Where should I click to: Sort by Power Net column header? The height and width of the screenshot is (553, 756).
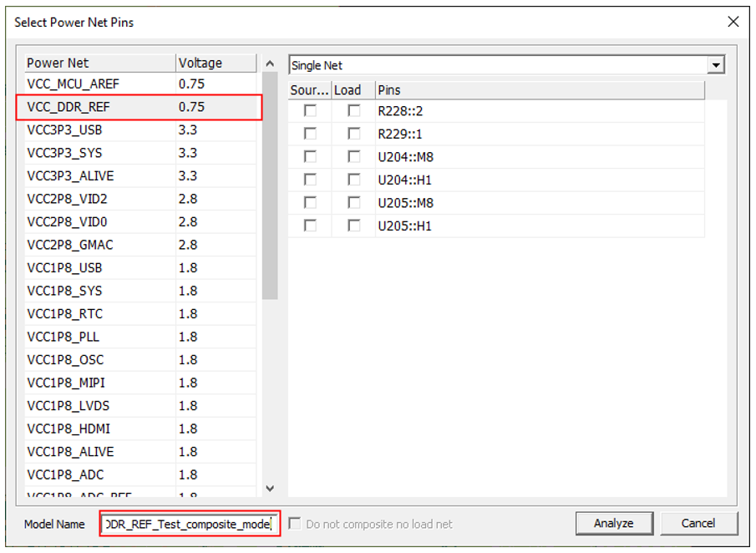coord(99,63)
